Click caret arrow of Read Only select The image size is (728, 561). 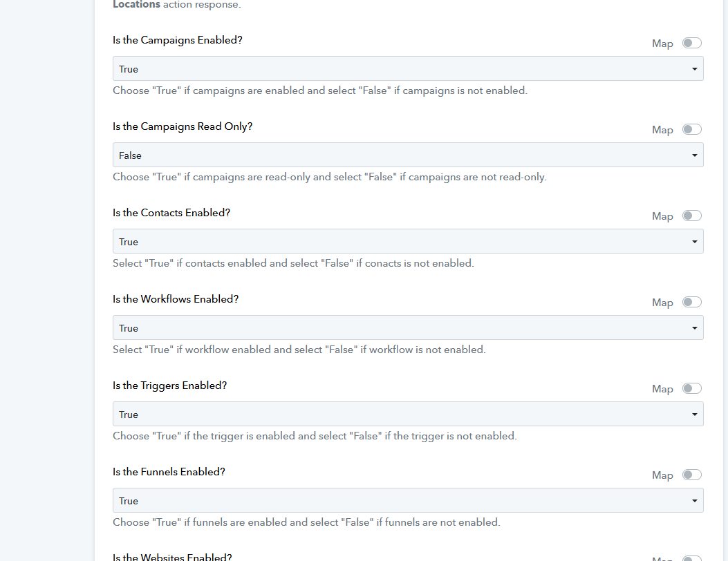(695, 155)
